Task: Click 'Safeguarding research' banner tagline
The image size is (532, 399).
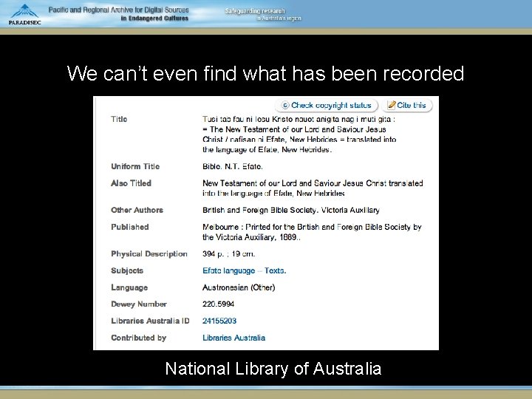Action: coord(255,11)
